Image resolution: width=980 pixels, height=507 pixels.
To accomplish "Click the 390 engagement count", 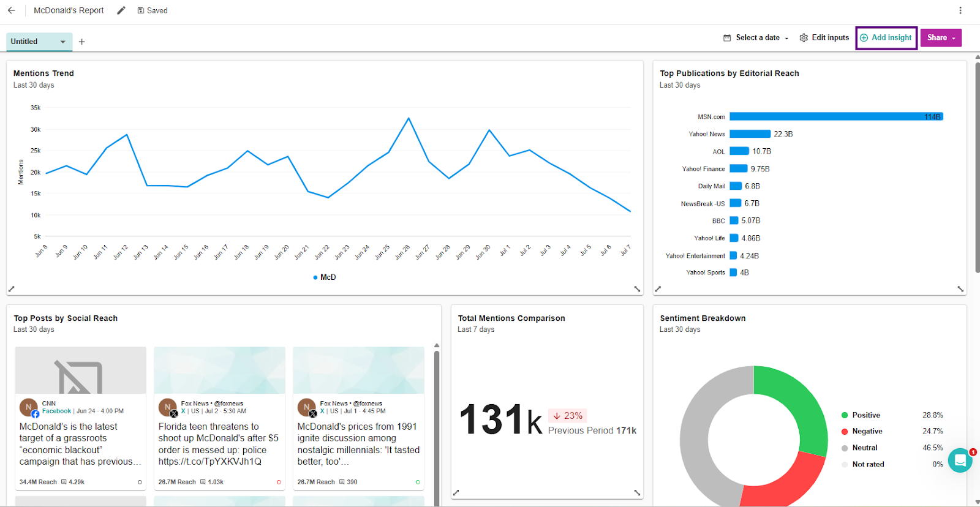I will 349,482.
